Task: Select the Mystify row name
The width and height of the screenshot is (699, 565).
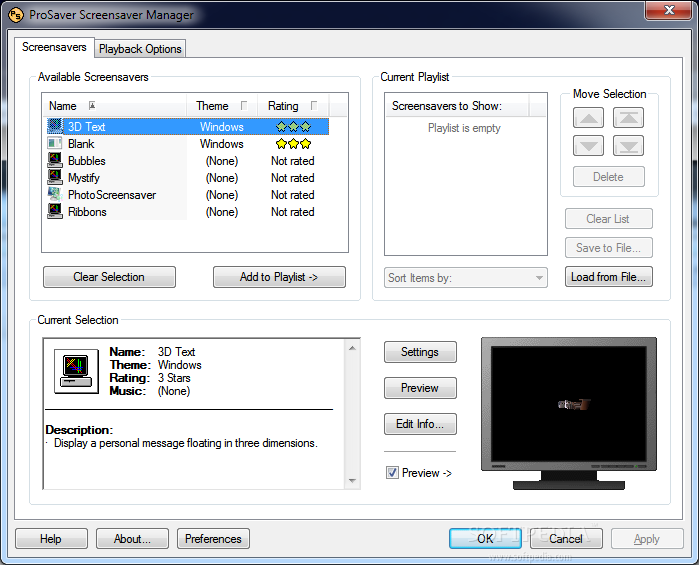Action: click(x=84, y=177)
